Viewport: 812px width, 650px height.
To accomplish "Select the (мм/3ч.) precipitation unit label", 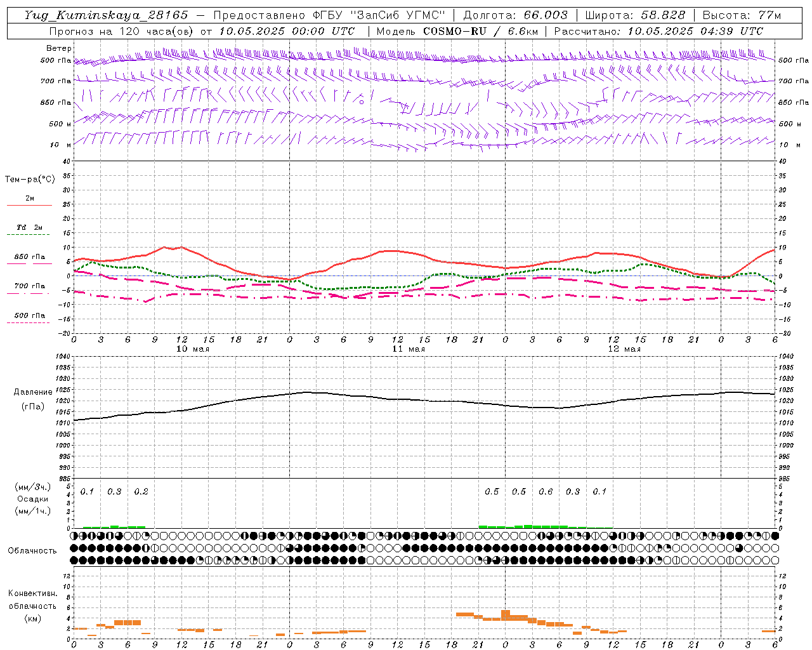I will [x=33, y=487].
